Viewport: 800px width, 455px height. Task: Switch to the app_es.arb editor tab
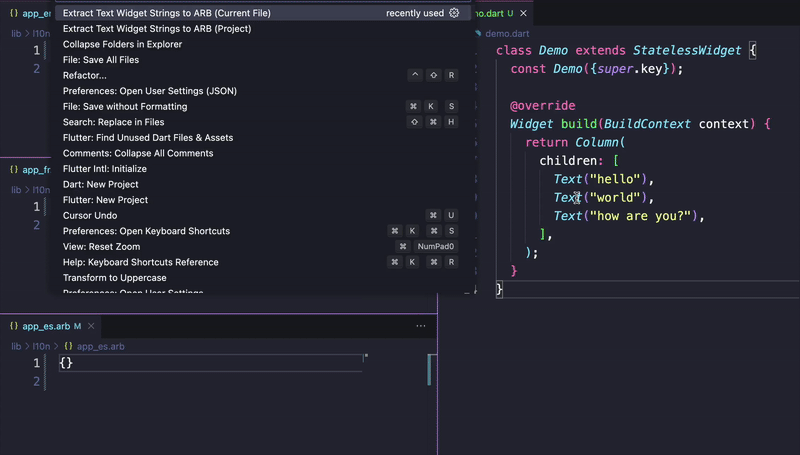coord(45,326)
